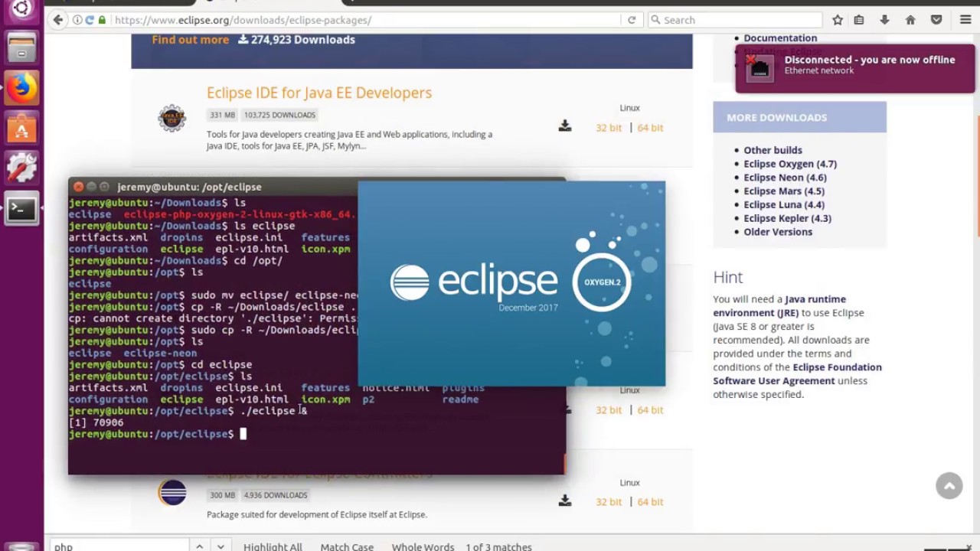Screen dimensions: 980x551
Task: Click the green padlock icon in address bar
Action: click(x=102, y=20)
